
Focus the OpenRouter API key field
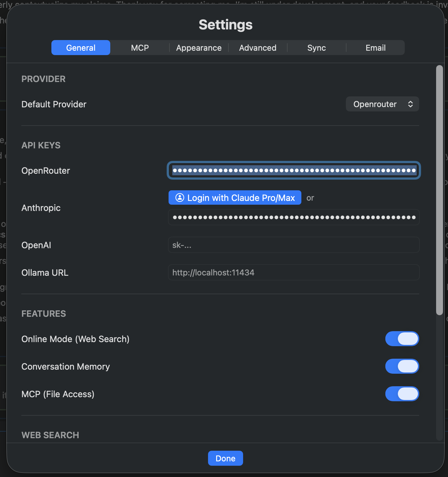[294, 171]
